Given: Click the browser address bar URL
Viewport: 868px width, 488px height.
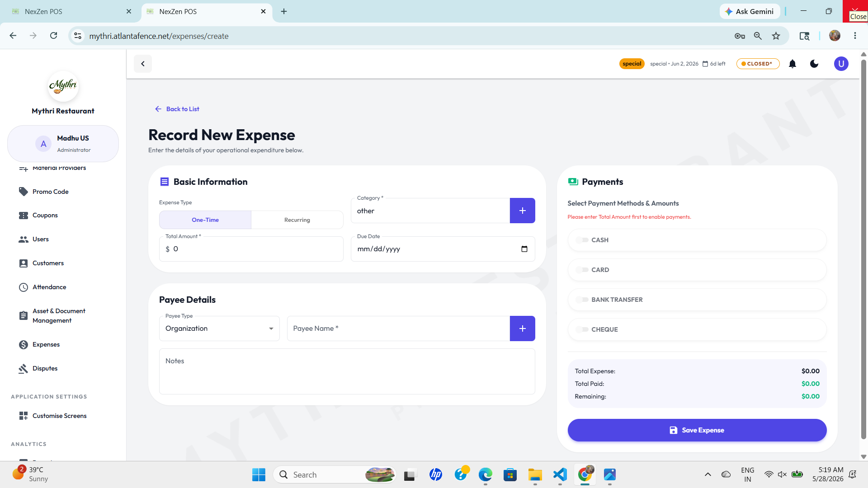Looking at the screenshot, I should 159,36.
